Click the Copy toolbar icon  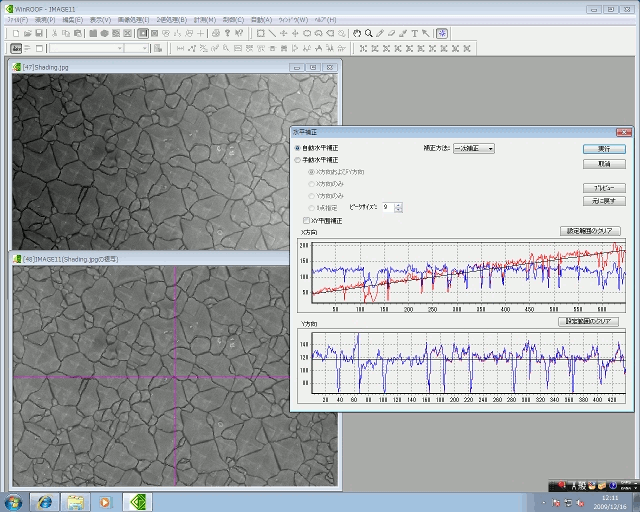65,33
